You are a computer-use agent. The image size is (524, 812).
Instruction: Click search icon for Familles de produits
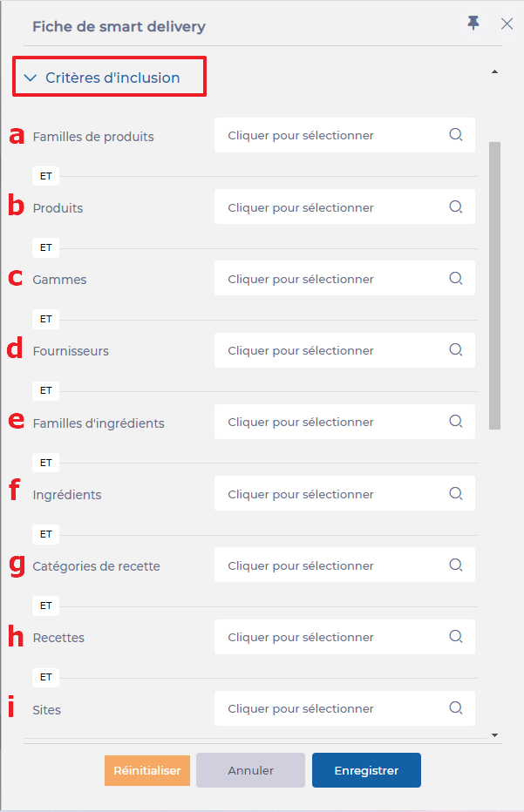click(455, 135)
